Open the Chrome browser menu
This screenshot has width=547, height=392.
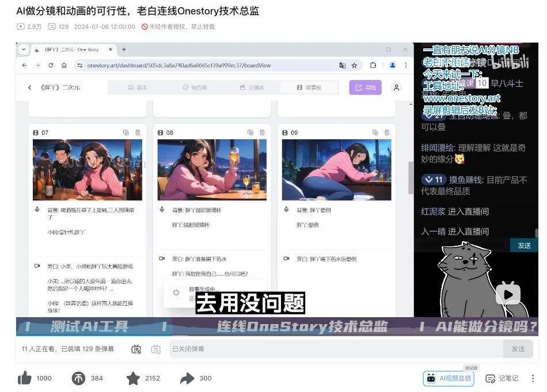coord(405,65)
